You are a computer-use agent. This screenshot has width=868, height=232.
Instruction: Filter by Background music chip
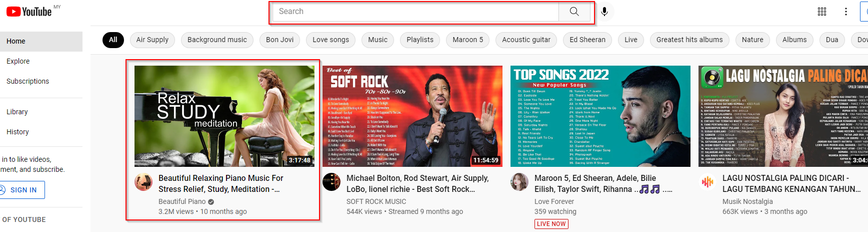[x=217, y=40]
